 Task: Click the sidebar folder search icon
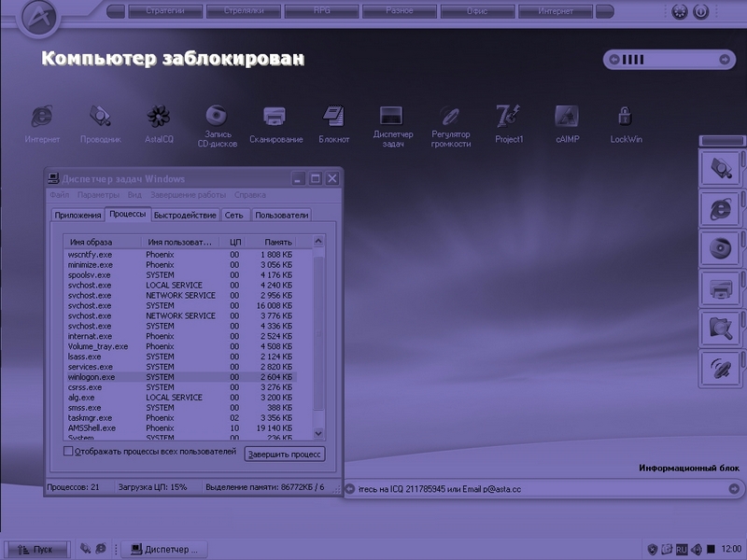pos(721,329)
